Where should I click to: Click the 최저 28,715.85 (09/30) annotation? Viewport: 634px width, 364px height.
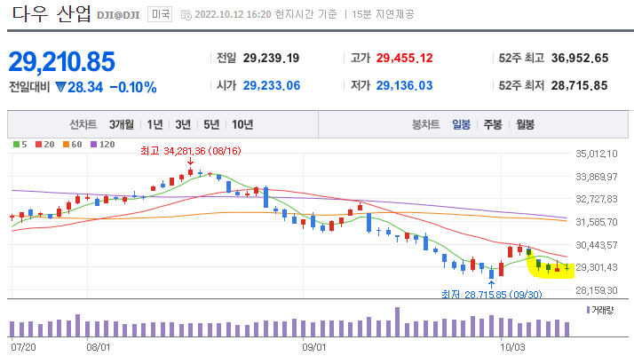(x=491, y=294)
